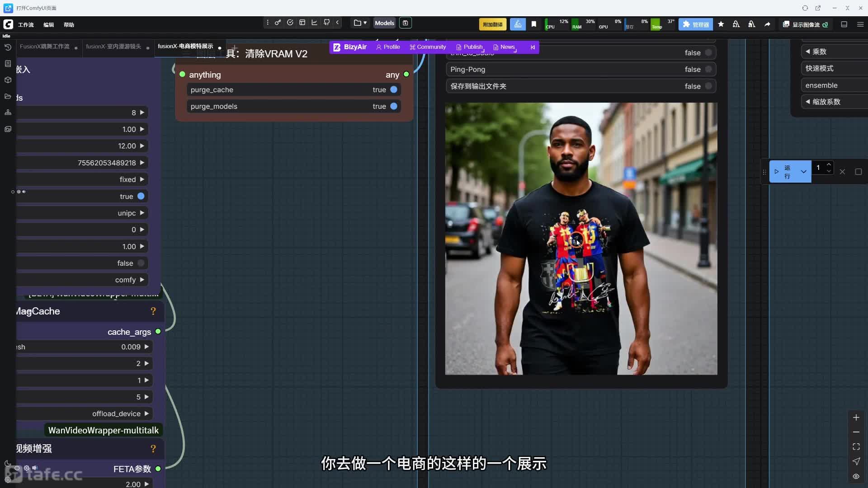This screenshot has width=868, height=488.
Task: Click the table layout toolbar icon
Action: click(302, 23)
